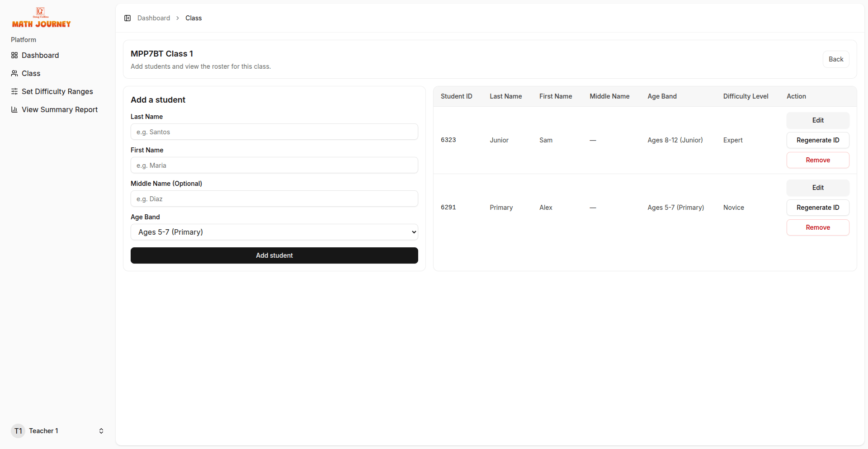The width and height of the screenshot is (868, 449).
Task: Edit student Alex Primary
Action: pos(818,188)
